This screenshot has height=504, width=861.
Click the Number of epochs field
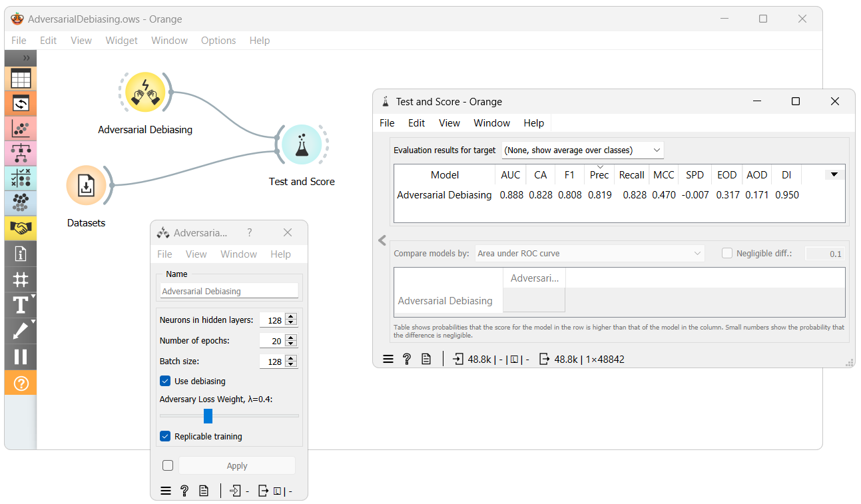[272, 341]
